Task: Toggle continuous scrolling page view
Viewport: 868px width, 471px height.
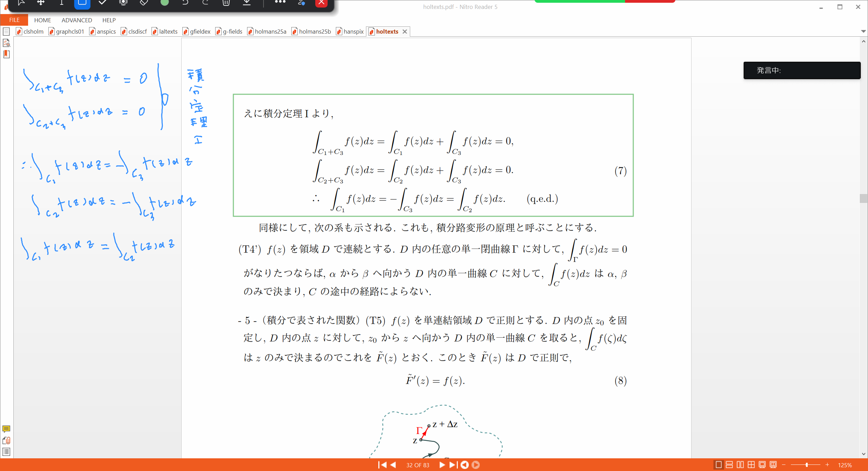Action: pyautogui.click(x=729, y=464)
